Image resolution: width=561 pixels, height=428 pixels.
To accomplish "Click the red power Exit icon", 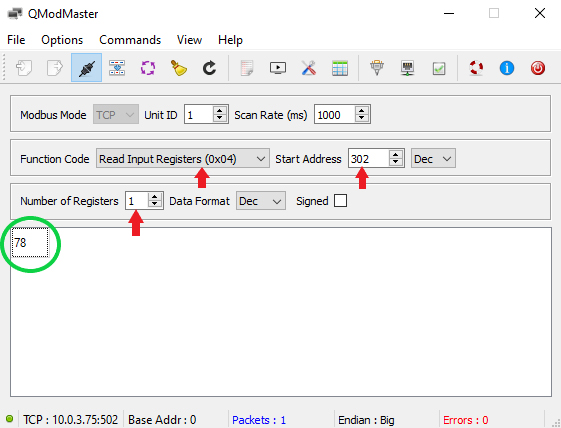I will [537, 68].
